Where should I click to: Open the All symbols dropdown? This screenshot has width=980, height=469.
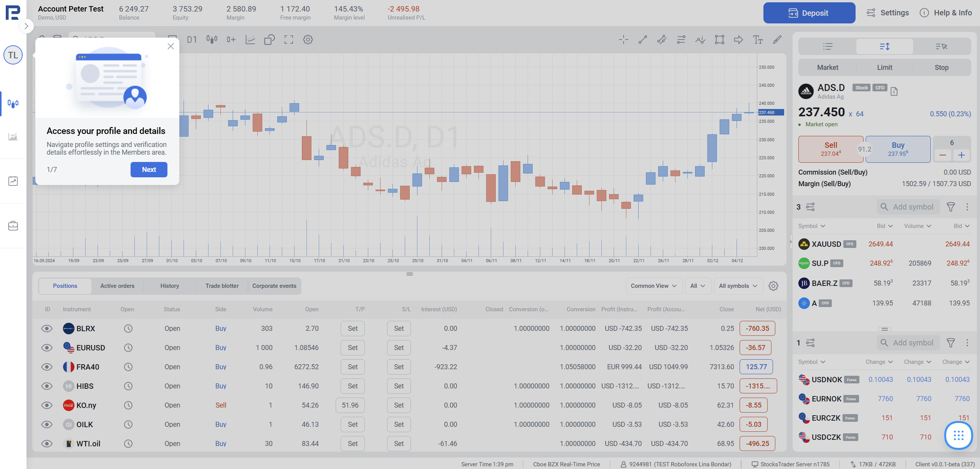coord(738,286)
